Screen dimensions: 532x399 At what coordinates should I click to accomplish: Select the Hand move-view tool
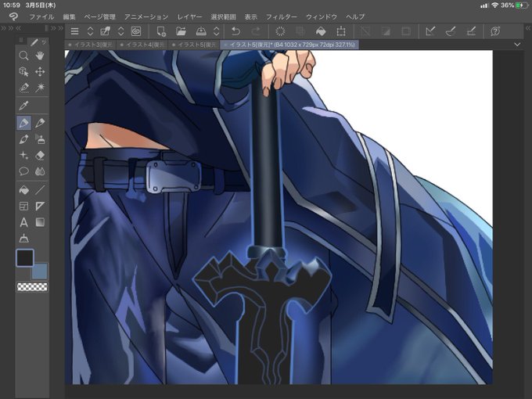click(x=40, y=56)
